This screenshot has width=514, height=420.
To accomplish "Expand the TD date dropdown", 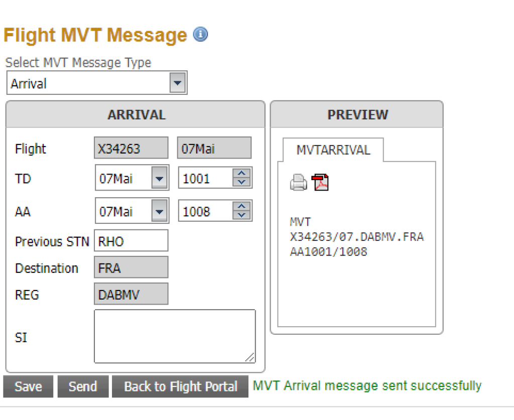I will (x=160, y=178).
